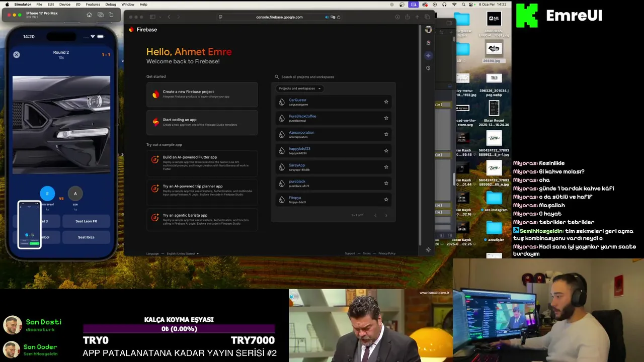Toggle favorite star for pureblack project

click(386, 183)
